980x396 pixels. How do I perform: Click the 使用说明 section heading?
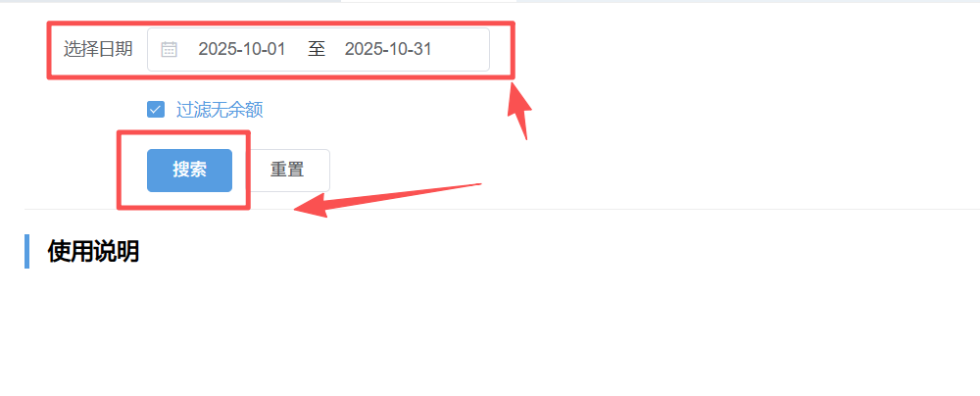(x=93, y=252)
